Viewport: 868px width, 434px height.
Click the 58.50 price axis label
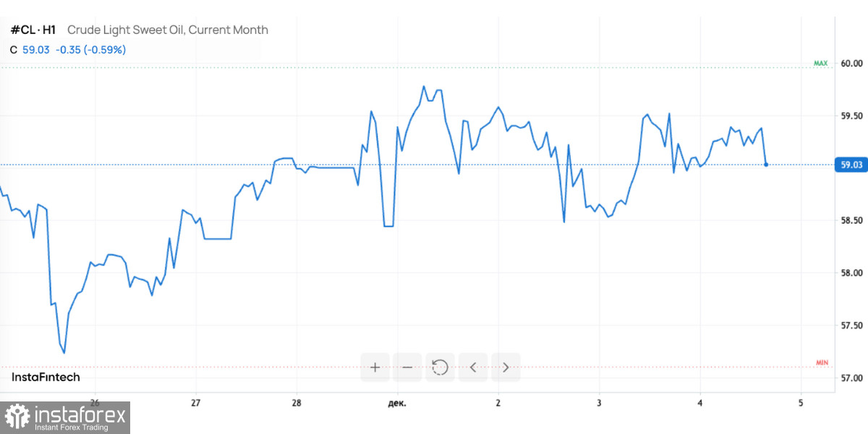(x=852, y=221)
